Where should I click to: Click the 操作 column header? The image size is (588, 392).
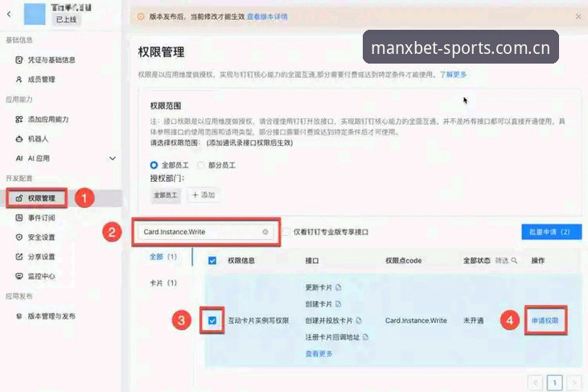coord(538,260)
